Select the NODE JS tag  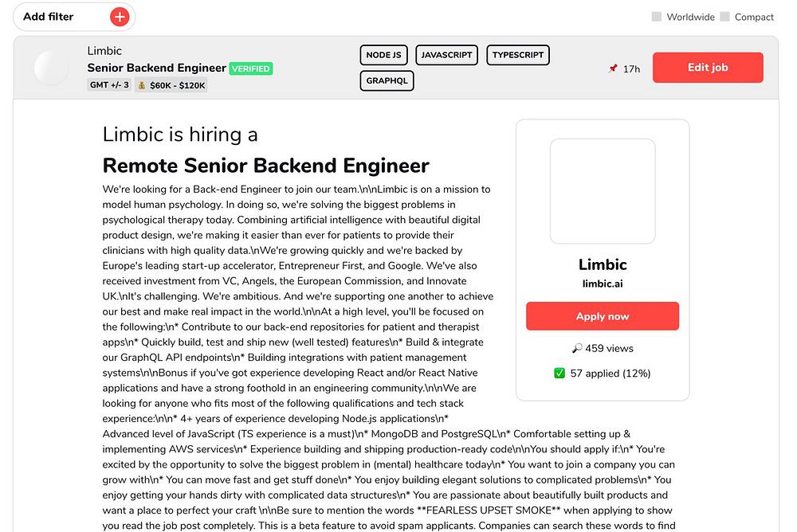[384, 55]
